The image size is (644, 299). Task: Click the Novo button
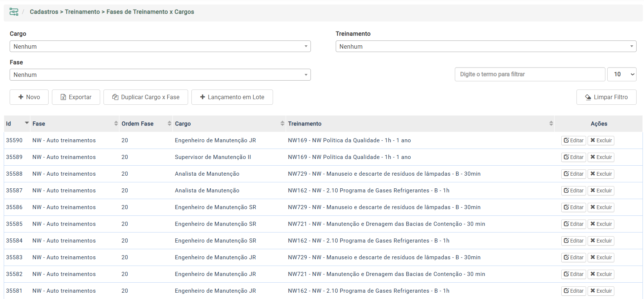coord(29,97)
